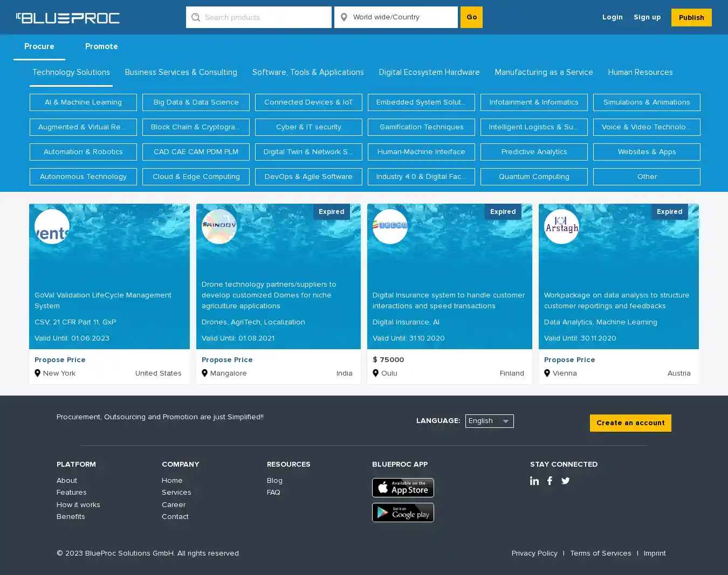
Task: Choose the Quantum Computing category
Action: click(x=533, y=177)
